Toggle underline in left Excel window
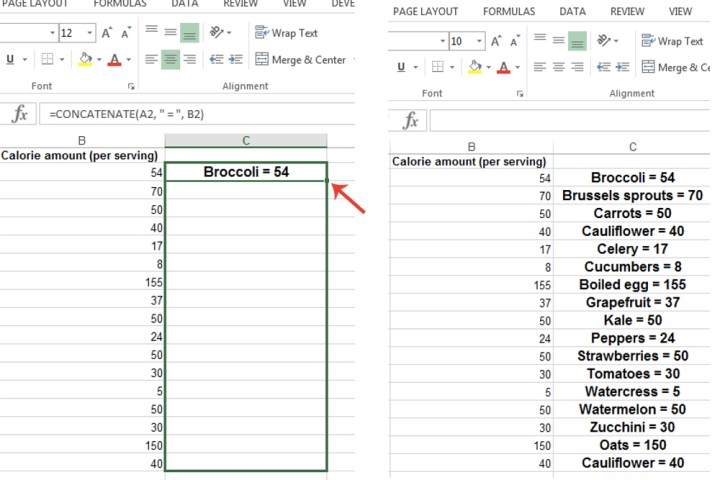720x480 pixels. point(10,59)
